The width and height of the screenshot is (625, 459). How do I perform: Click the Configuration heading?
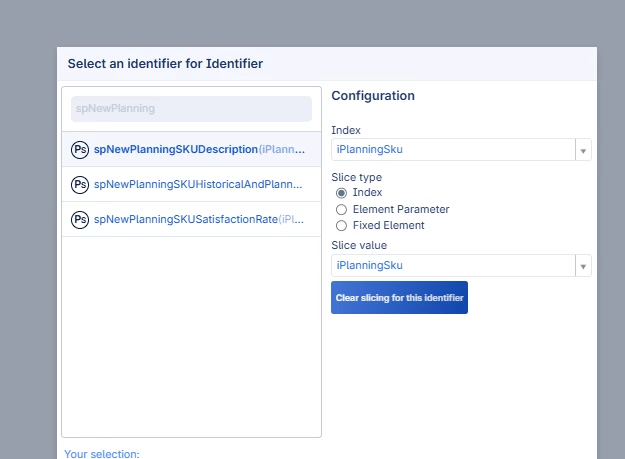373,96
